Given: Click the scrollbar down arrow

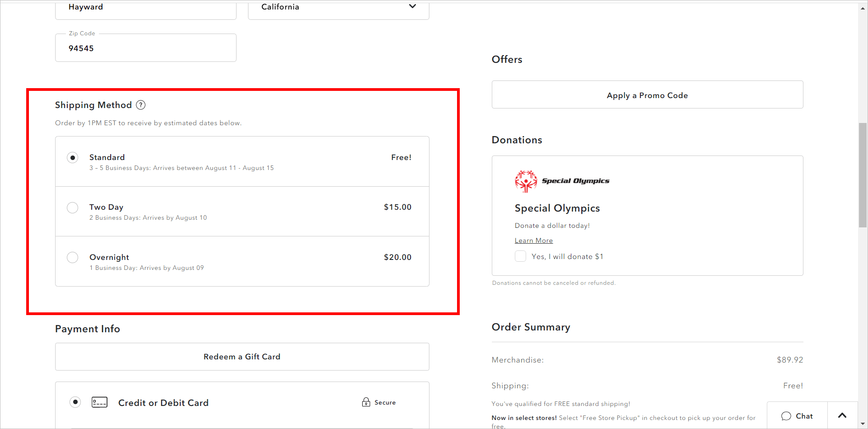Looking at the screenshot, I should [x=863, y=424].
